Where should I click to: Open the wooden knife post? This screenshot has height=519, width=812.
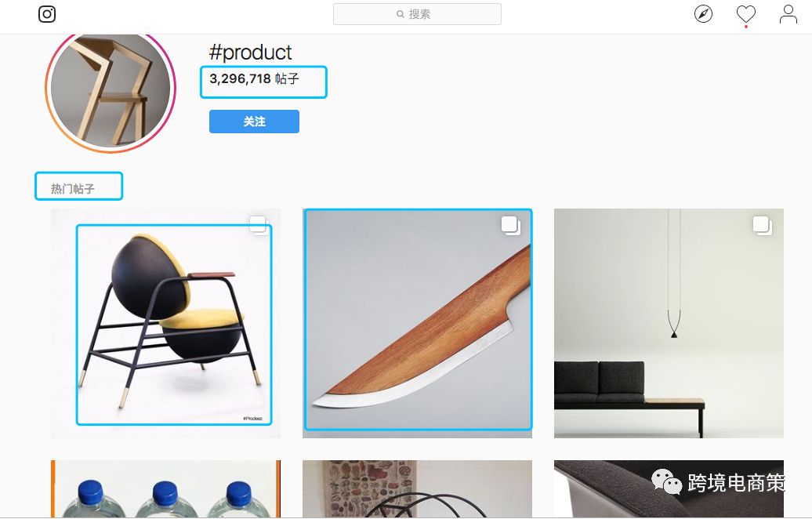(x=418, y=323)
